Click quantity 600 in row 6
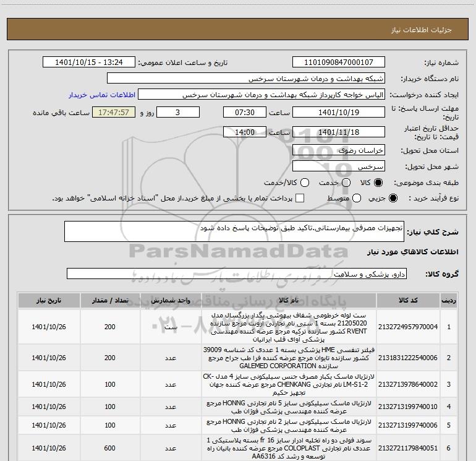Screen dimensions: 476x461 [x=109, y=448]
